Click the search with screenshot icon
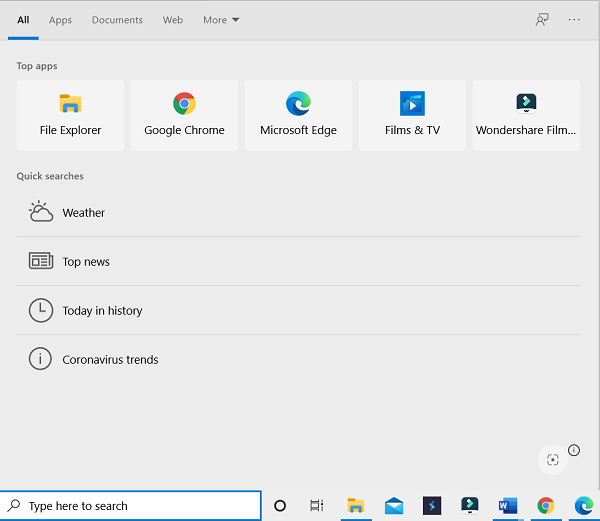 click(x=552, y=460)
